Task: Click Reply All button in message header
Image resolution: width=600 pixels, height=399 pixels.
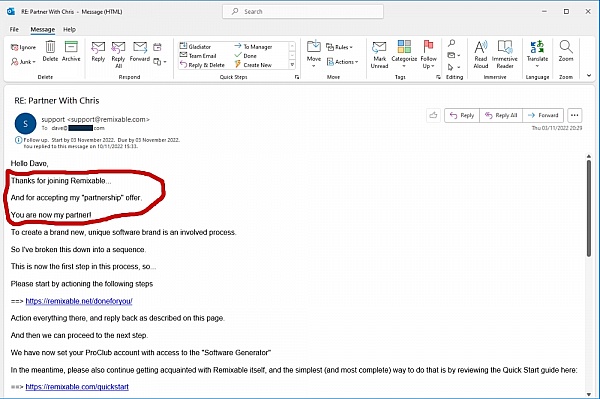Action: [501, 115]
